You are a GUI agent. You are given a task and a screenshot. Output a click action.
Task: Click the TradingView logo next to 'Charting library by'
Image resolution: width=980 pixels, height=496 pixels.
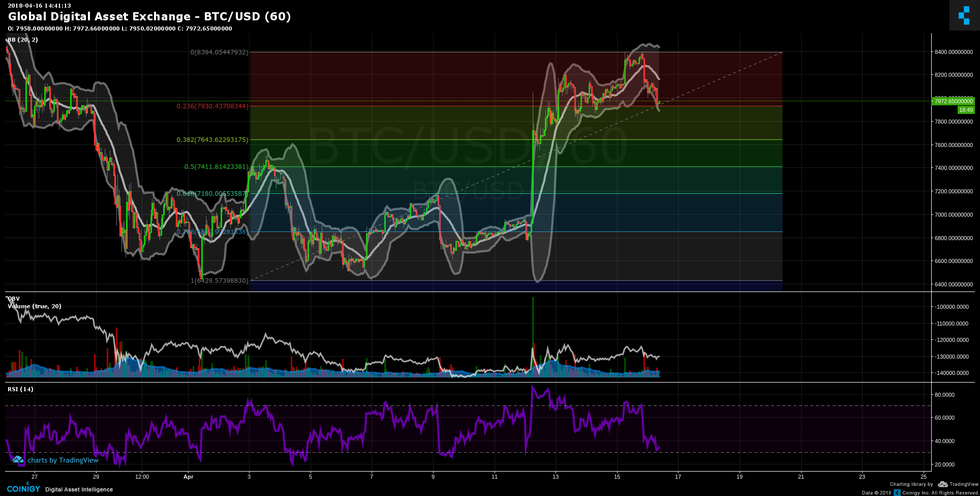pos(958,484)
